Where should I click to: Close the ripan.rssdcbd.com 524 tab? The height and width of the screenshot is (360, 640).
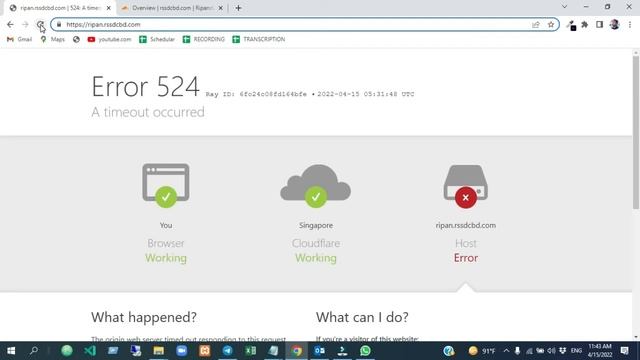pyautogui.click(x=109, y=8)
